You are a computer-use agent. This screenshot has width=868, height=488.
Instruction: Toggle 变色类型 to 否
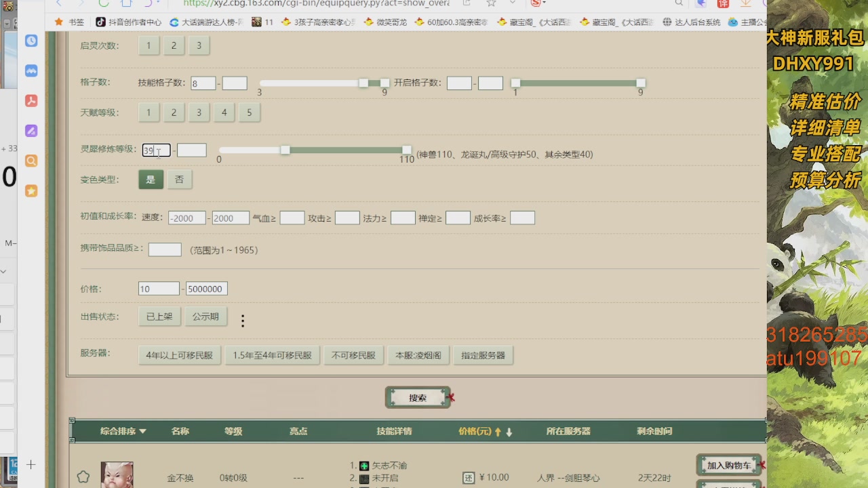[179, 180]
